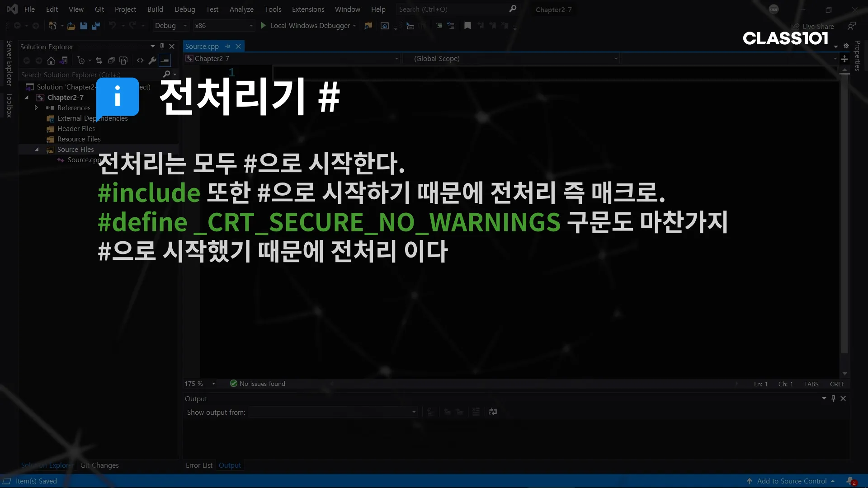
Task: Click the Collapse All icon in Solution Explorer
Action: 111,61
